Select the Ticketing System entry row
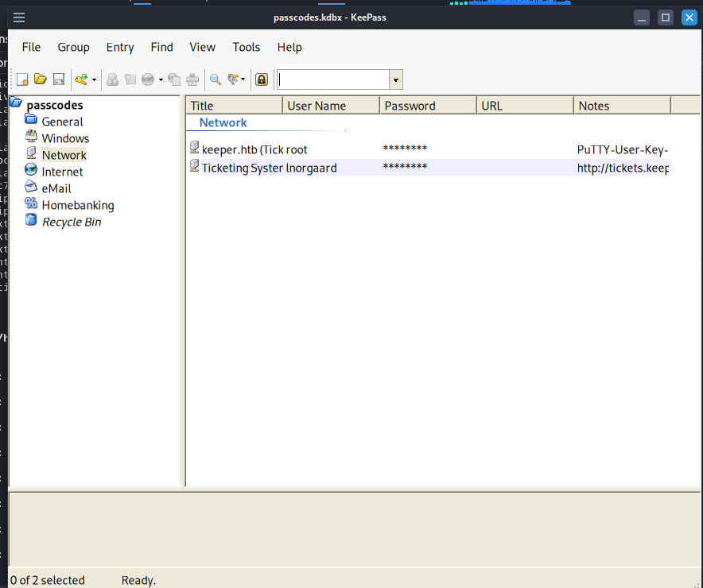Viewport: 703px width, 588px height. [429, 168]
